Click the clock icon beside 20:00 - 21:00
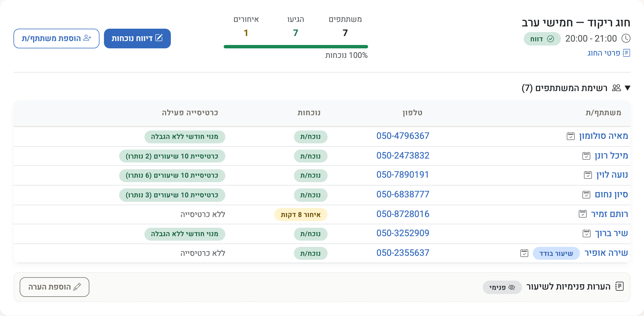 (626, 39)
